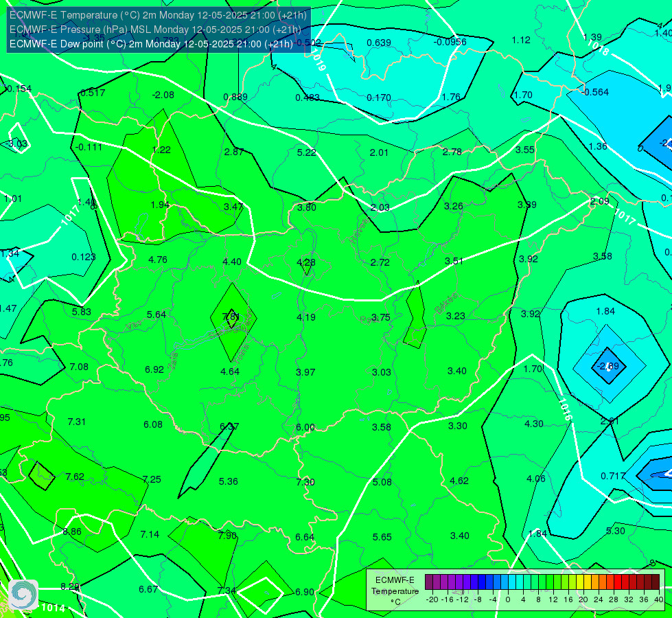Click the 0.123 grid value
The width and height of the screenshot is (672, 618).
(84, 257)
